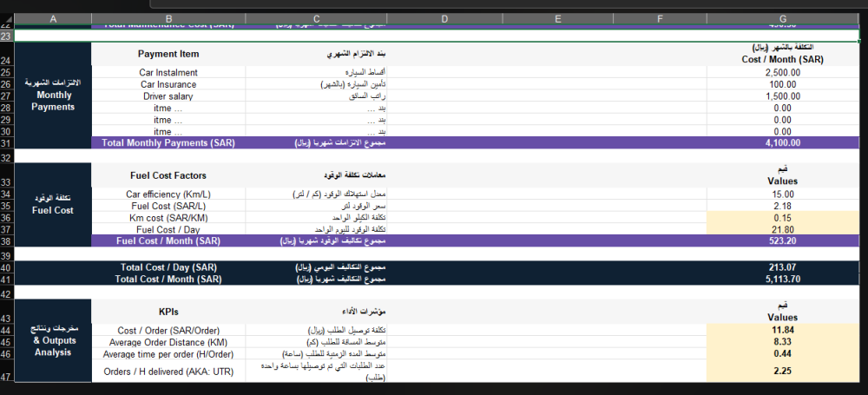Screen dimensions: 868x395
Task: Click Orders / H delivered value 2.25
Action: 782,371
